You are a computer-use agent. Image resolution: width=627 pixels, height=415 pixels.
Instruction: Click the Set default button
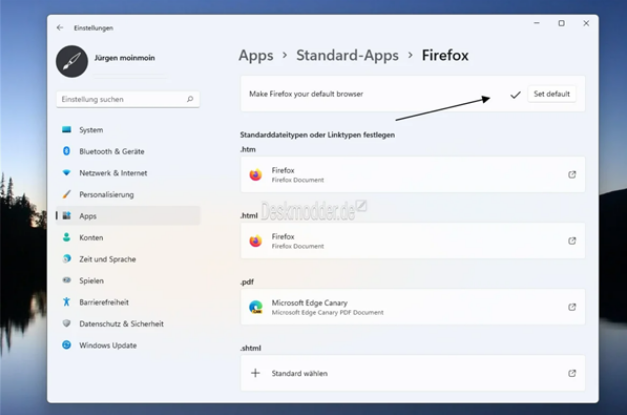tap(551, 94)
